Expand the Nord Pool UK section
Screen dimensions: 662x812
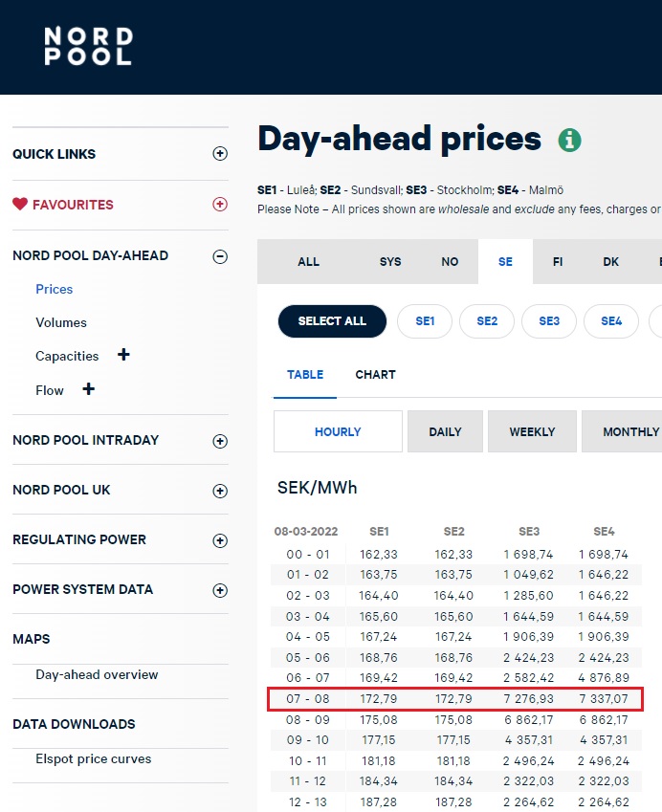[220, 491]
